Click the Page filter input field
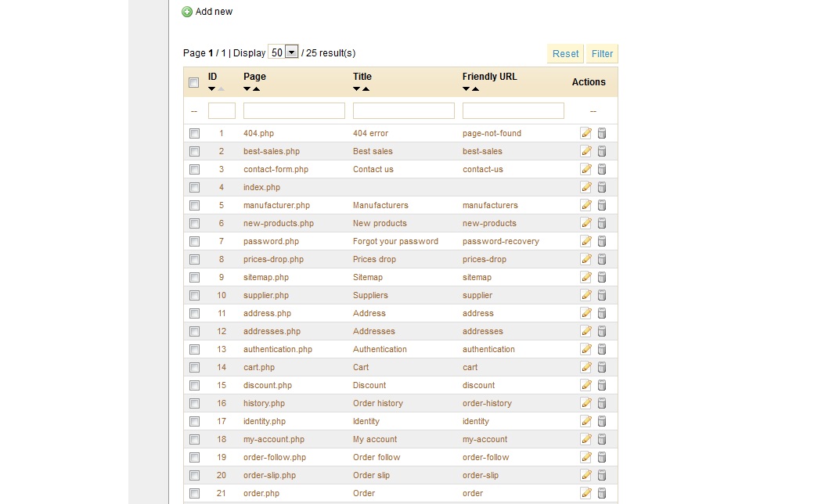The height and width of the screenshot is (504, 825). coord(294,111)
